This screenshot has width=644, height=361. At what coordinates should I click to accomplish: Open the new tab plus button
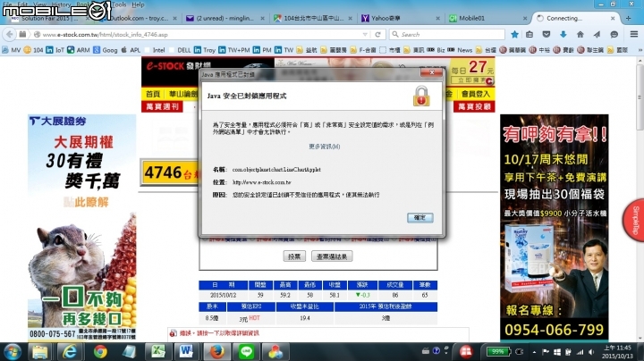[x=628, y=18]
